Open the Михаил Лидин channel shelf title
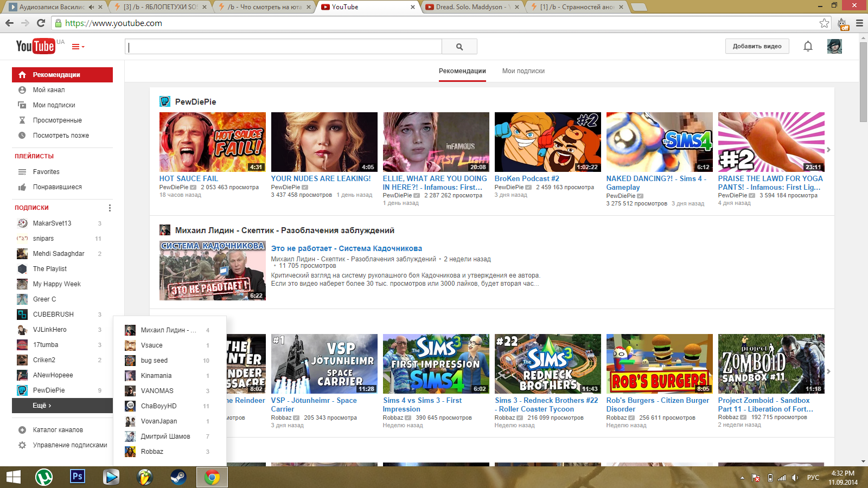Image resolution: width=868 pixels, height=488 pixels. pos(285,230)
